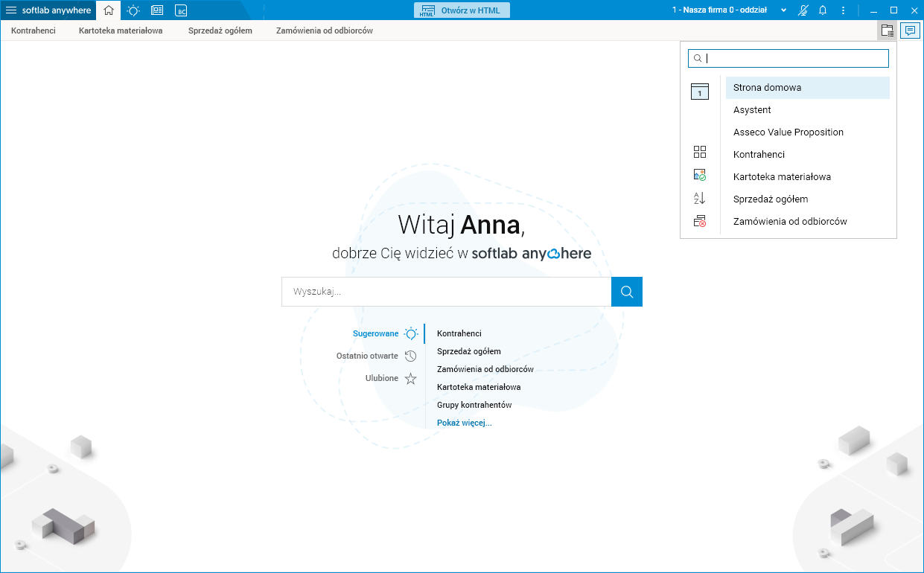Click into the Wyszukaj search box
This screenshot has height=573, width=924.
point(447,292)
